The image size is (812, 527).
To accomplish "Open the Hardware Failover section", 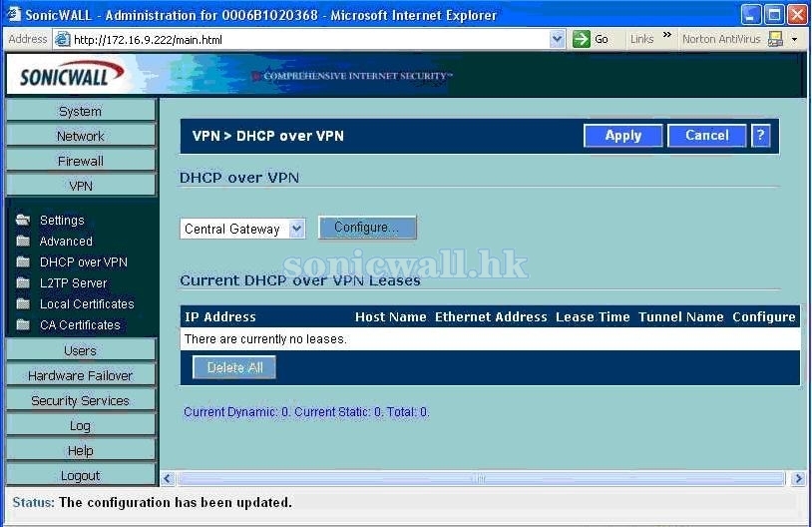I will (80, 375).
